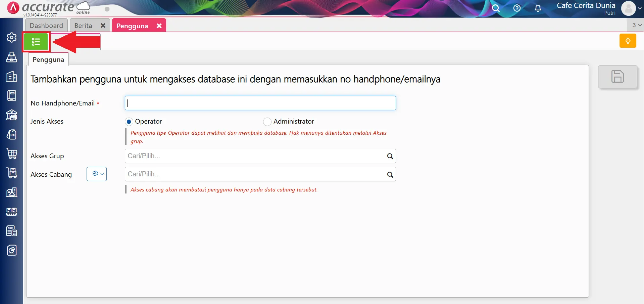Open the tab count dropdown showing 3
Image resolution: width=644 pixels, height=304 pixels.
click(635, 25)
